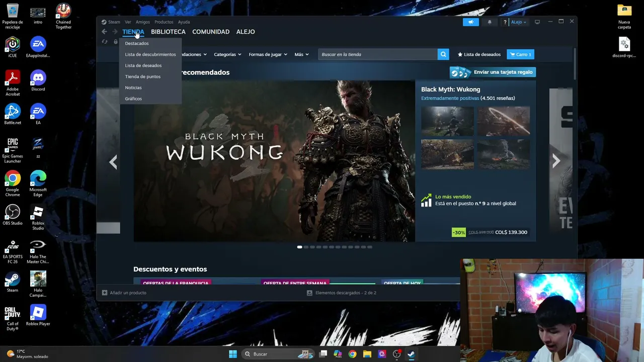The height and width of the screenshot is (362, 644).
Task: Open File Explorer from the taskbar
Action: coord(367,354)
